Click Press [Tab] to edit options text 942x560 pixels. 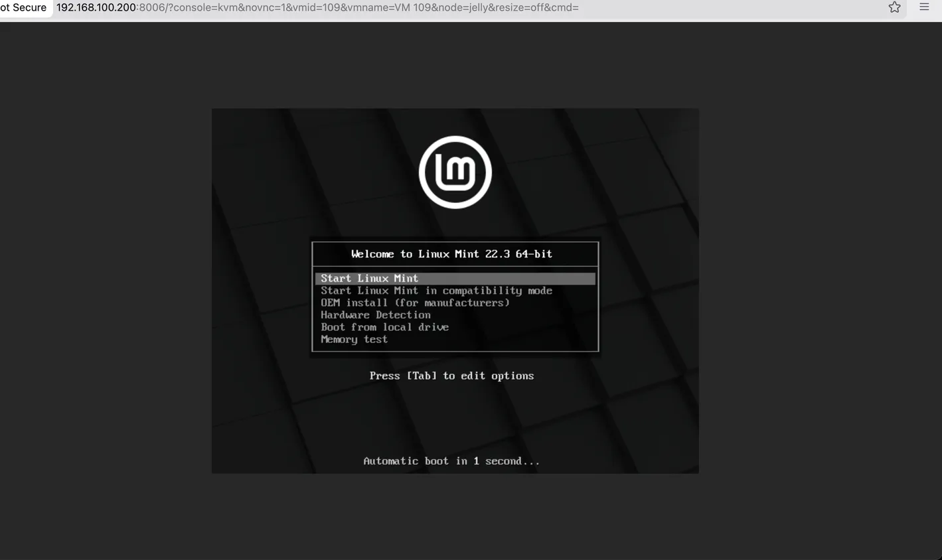tap(451, 376)
